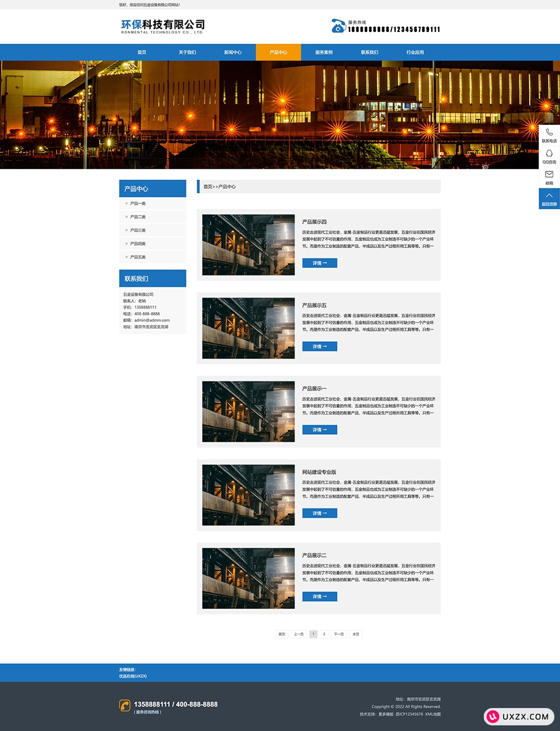The image size is (560, 731).
Task: Click the 环保科技有限公司 company logo
Action: pyautogui.click(x=162, y=26)
